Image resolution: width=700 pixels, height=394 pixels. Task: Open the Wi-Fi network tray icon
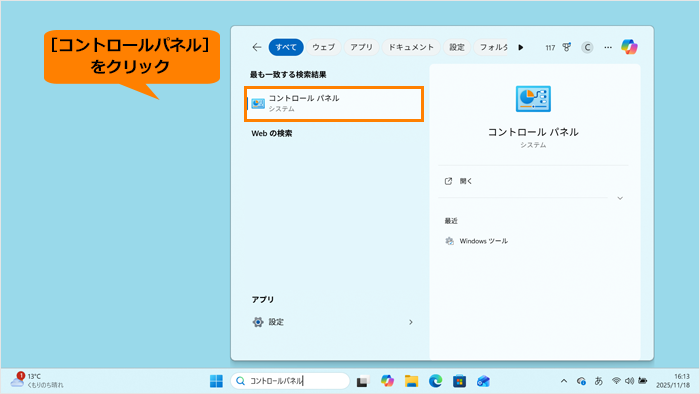pyautogui.click(x=616, y=381)
